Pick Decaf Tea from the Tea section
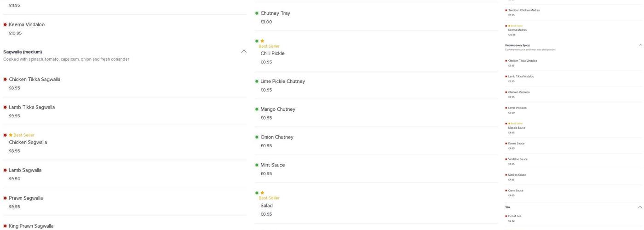 tap(515, 216)
